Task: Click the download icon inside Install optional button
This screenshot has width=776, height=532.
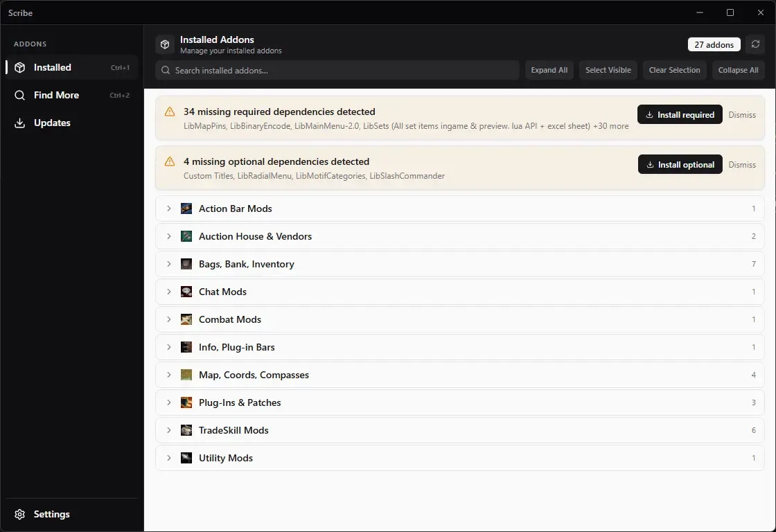Action: point(651,164)
